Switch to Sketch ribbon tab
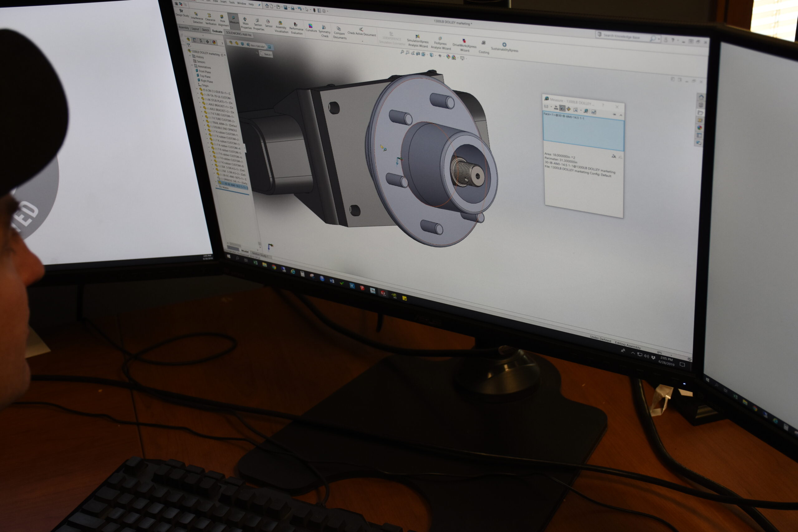Image resolution: width=798 pixels, height=532 pixels. click(206, 30)
